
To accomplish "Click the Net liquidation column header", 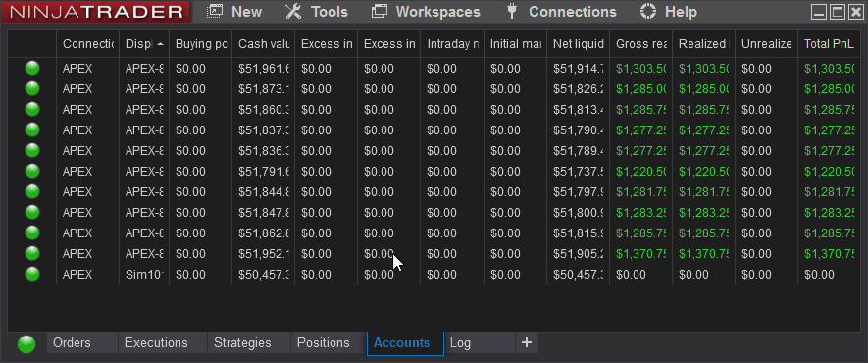I will tap(578, 44).
